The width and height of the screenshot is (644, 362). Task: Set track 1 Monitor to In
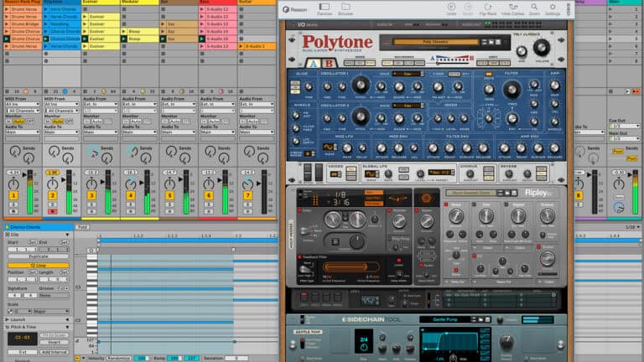coord(8,122)
